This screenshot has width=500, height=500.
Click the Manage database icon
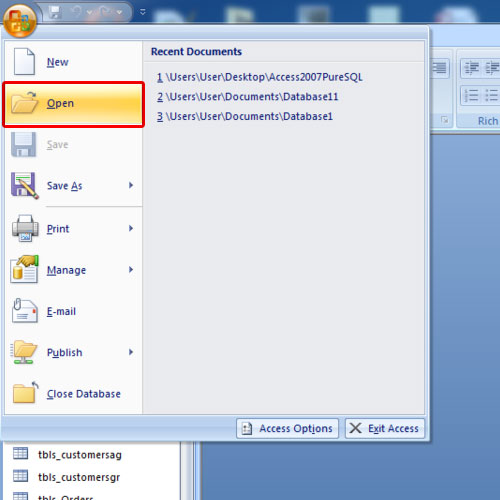(x=24, y=270)
